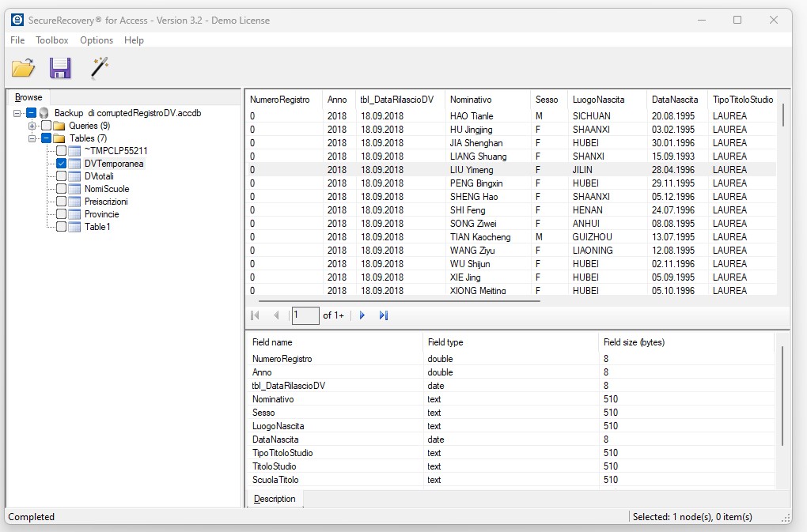Collapse the Backup database root node
This screenshot has height=532, width=807.
tap(17, 113)
